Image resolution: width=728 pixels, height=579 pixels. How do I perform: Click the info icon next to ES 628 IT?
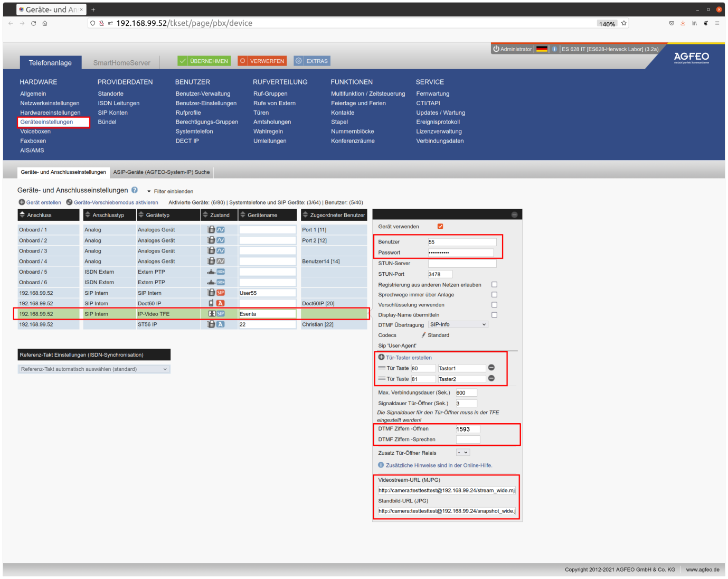pyautogui.click(x=554, y=49)
